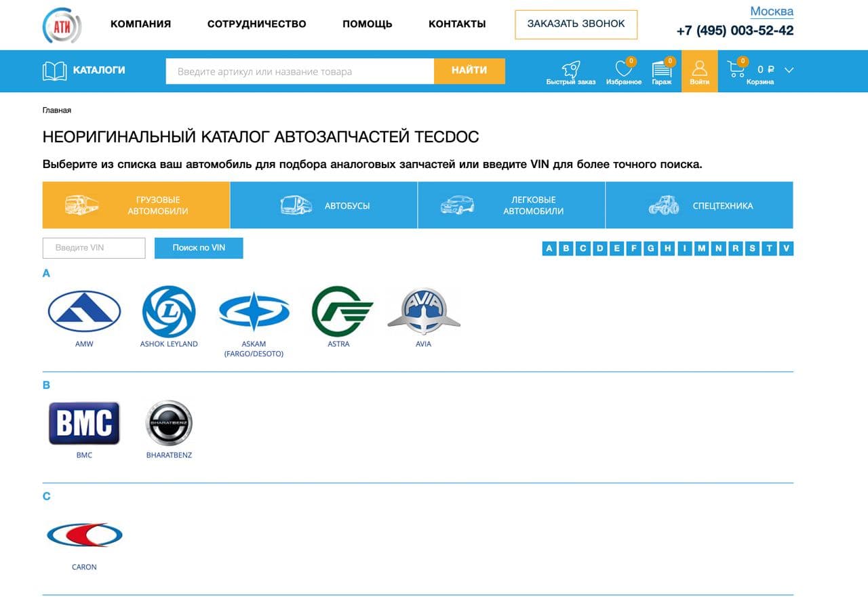
Task: Jump to letter N brands
Action: point(719,249)
